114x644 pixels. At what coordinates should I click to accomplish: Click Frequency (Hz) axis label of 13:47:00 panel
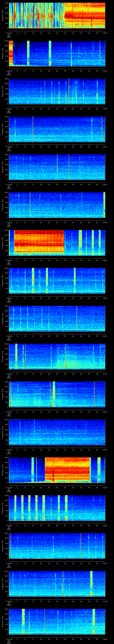(x=3, y=622)
